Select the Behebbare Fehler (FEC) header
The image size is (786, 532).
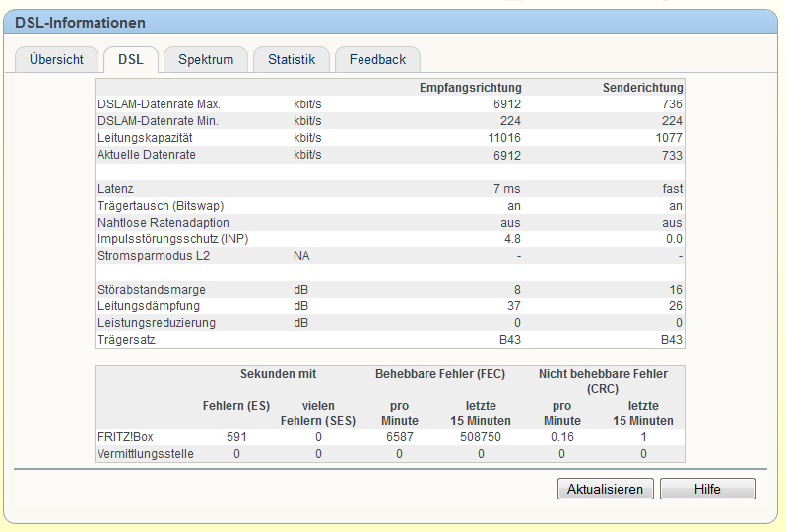[x=440, y=374]
